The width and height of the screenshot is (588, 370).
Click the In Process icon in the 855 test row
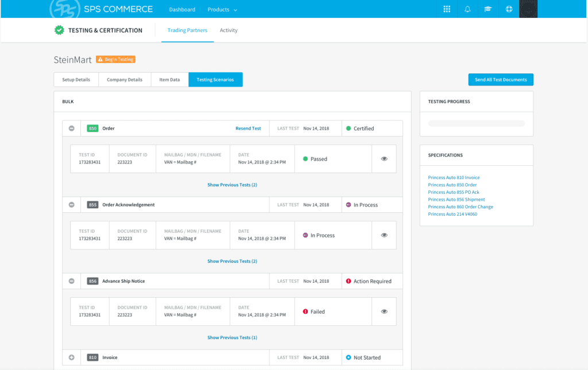[305, 235]
